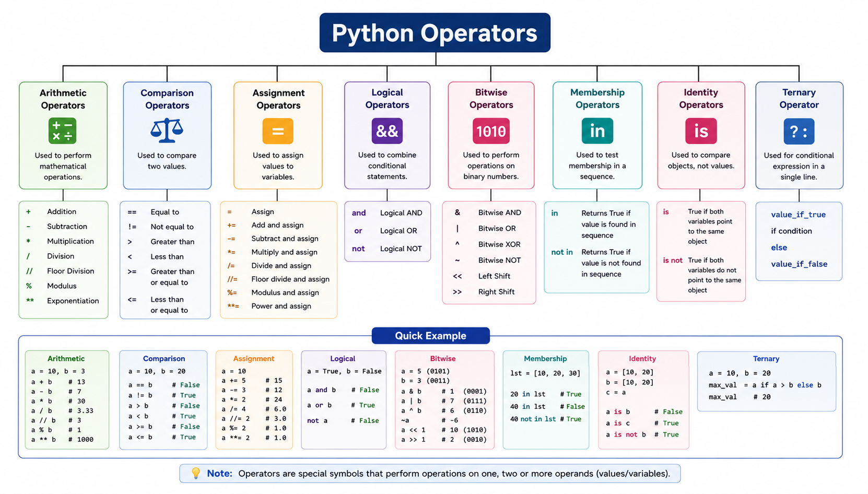Screen dimensions: 868x494
Task: Select the Arithmetic Operators heading
Action: 63,99
